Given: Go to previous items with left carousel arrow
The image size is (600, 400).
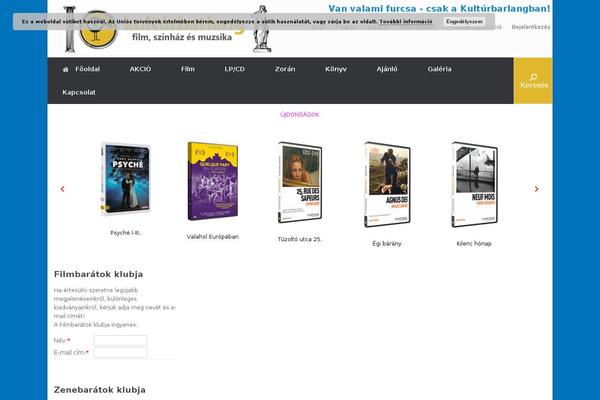Looking at the screenshot, I should tap(62, 189).
